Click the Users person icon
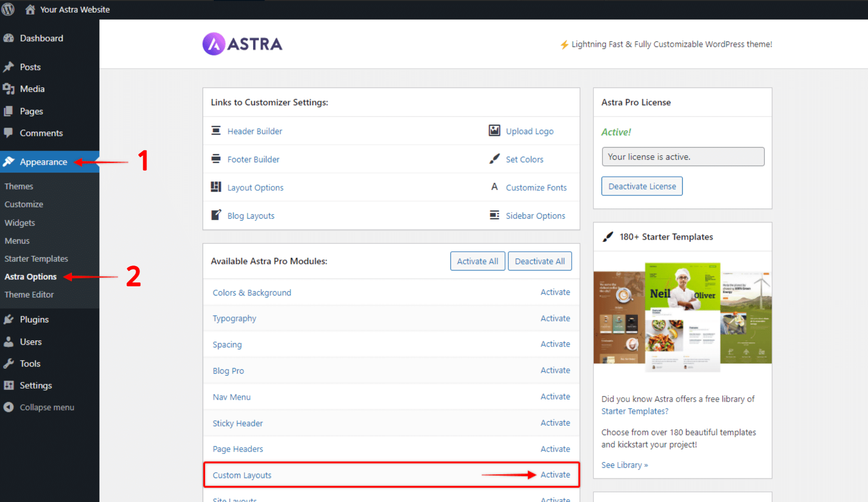The image size is (868, 502). click(9, 342)
